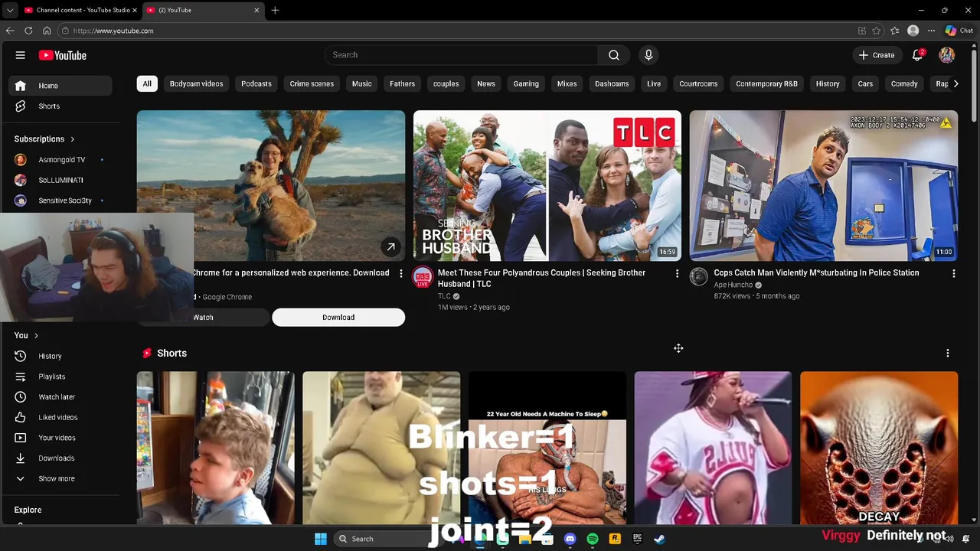Go back with the browser back arrow
Screen dimensions: 980x551
pos(10,31)
